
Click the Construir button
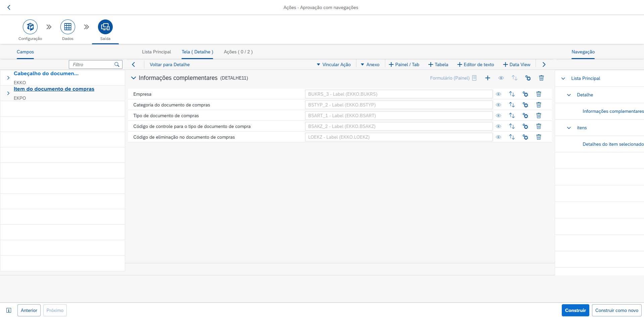pyautogui.click(x=575, y=310)
